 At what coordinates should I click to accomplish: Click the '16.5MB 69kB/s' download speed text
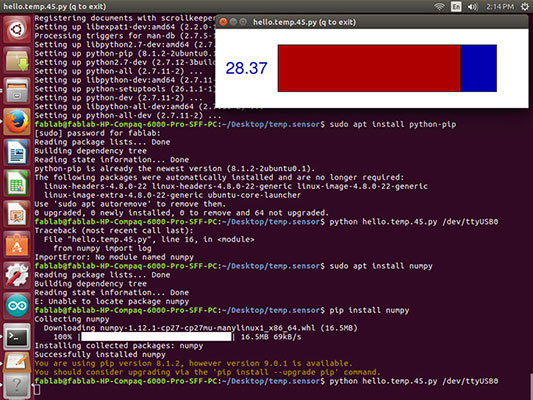coord(271,337)
